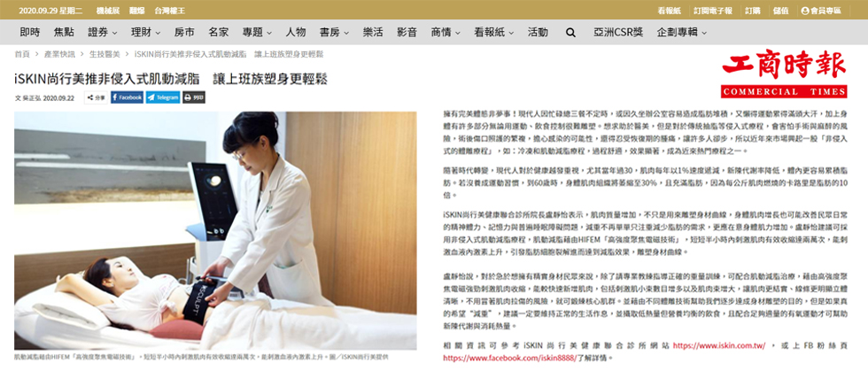Share article via Telegram button
Viewport: 868px width, 371px height.
click(163, 97)
